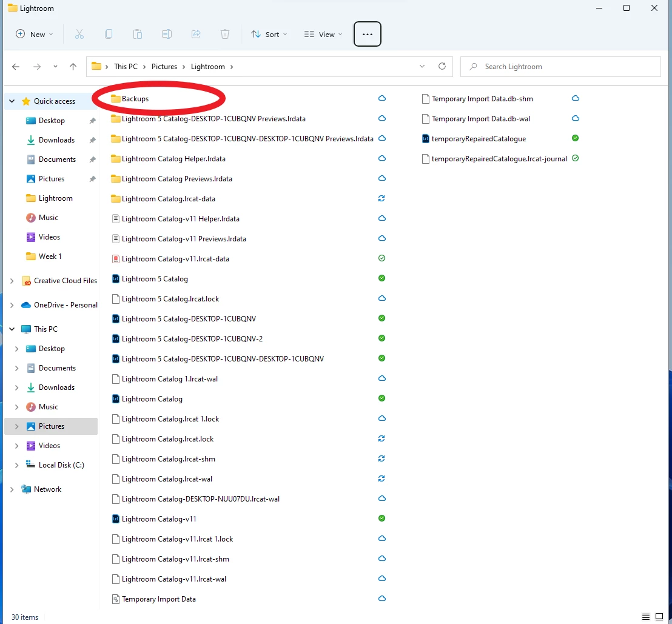Collapse the Quick access tree
This screenshot has width=672, height=624.
[x=12, y=101]
